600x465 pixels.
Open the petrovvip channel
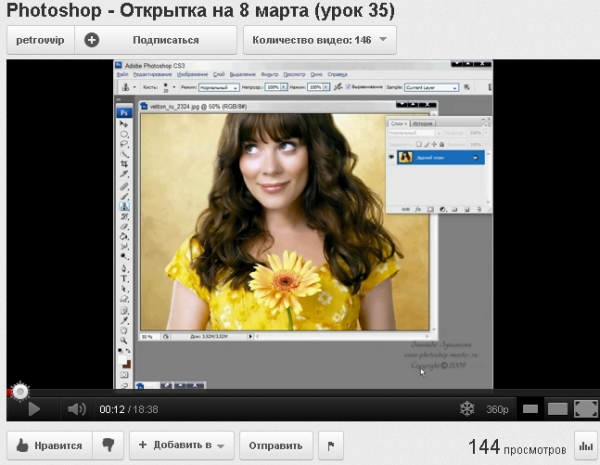40,40
